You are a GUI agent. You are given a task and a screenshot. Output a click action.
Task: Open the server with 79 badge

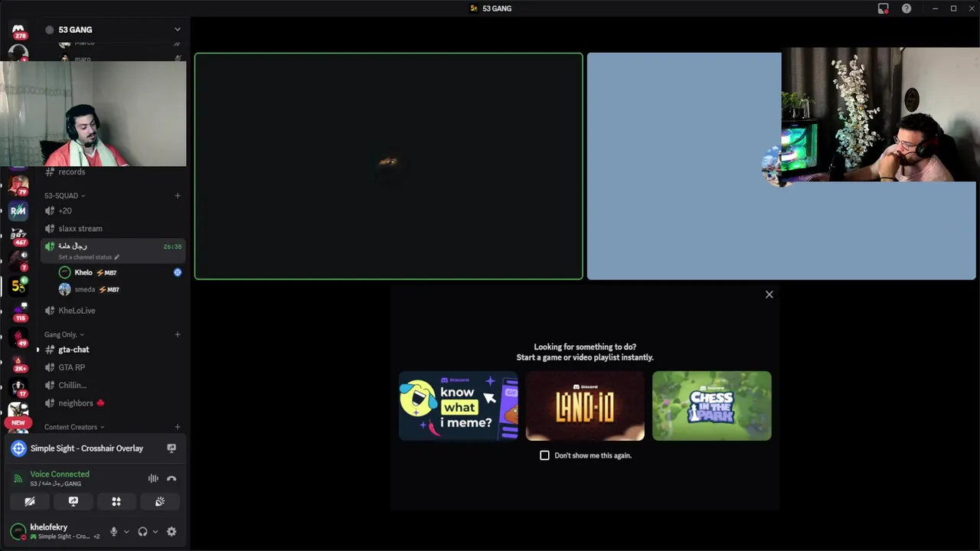point(18,185)
